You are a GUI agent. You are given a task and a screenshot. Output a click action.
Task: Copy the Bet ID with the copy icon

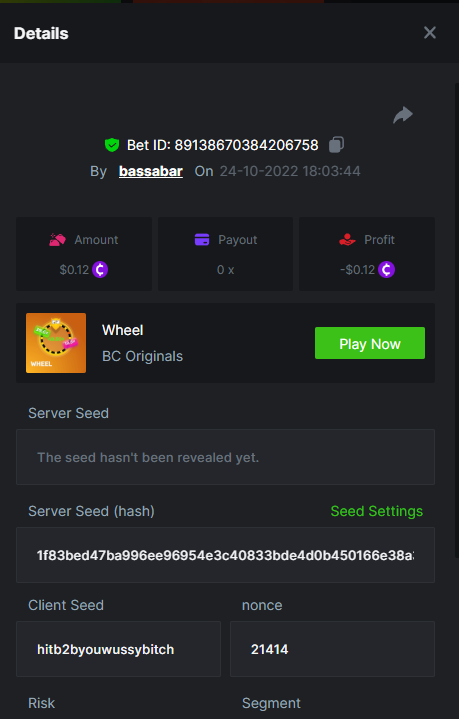click(337, 145)
